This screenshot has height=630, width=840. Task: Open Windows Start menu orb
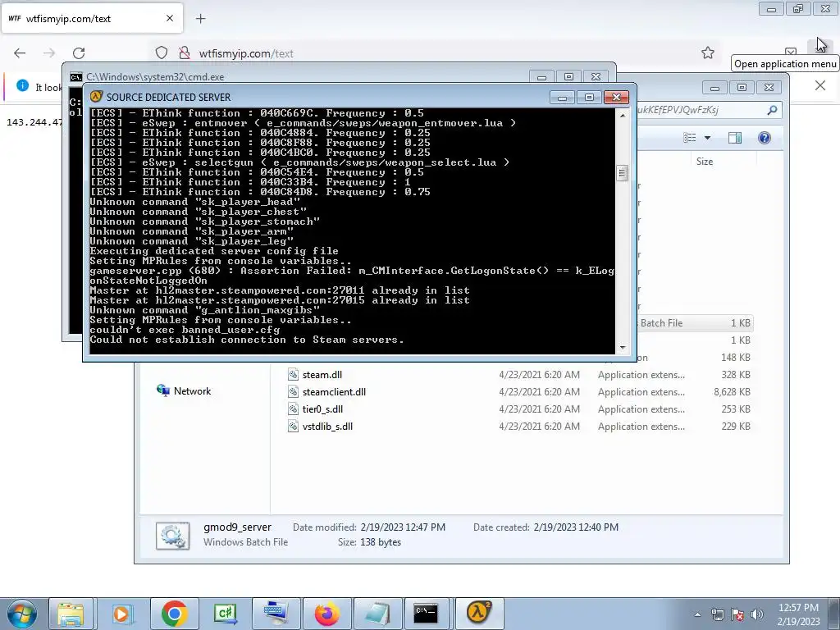(21, 614)
